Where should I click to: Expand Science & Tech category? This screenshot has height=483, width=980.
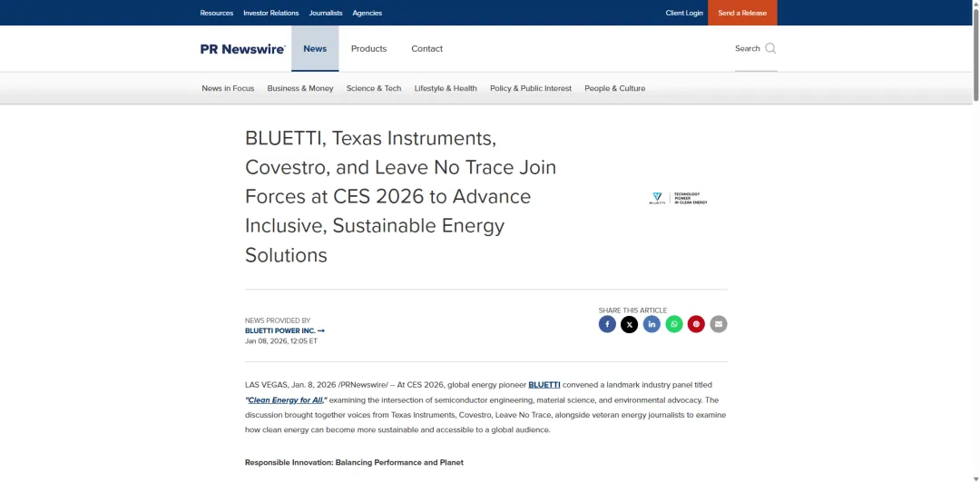tap(374, 88)
